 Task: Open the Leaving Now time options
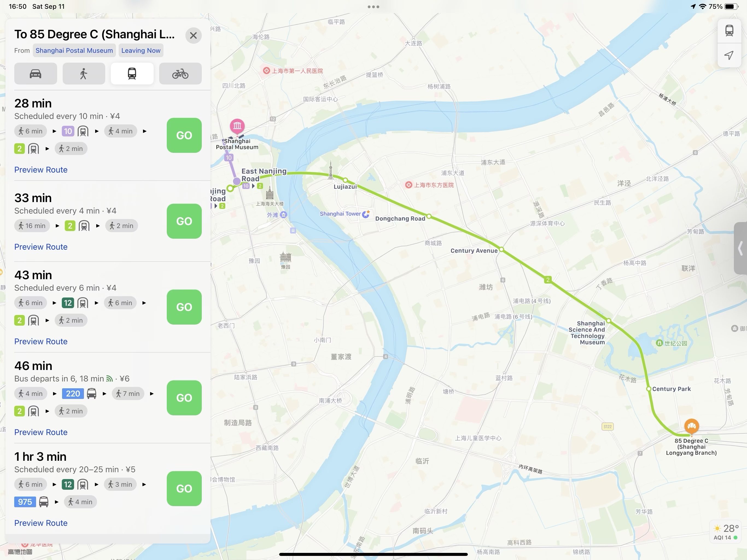point(141,50)
